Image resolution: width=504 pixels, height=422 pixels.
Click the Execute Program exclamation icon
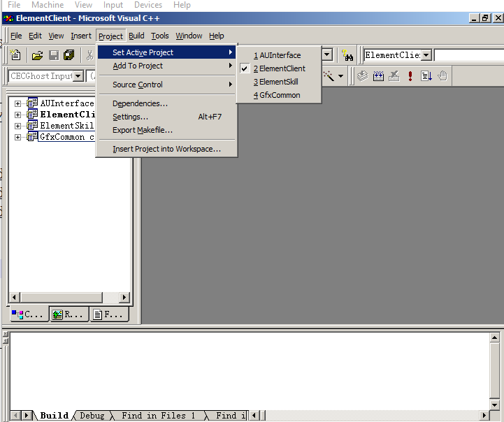click(410, 76)
